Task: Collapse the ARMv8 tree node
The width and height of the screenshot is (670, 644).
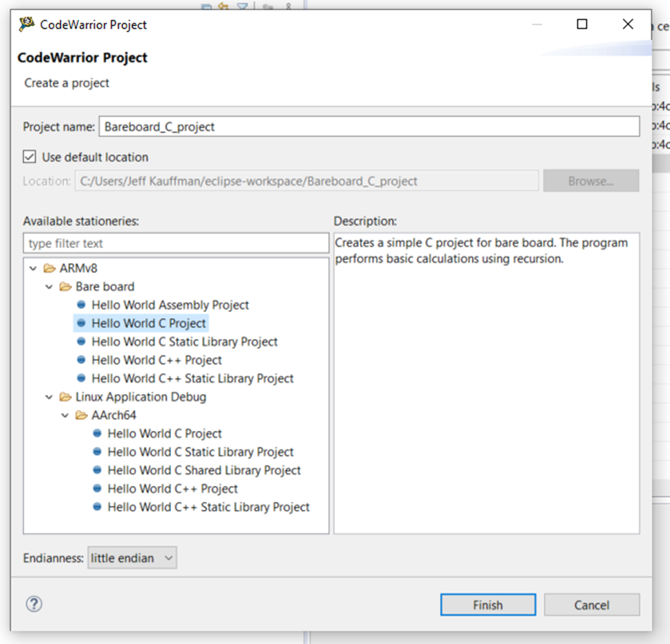Action: 34,268
